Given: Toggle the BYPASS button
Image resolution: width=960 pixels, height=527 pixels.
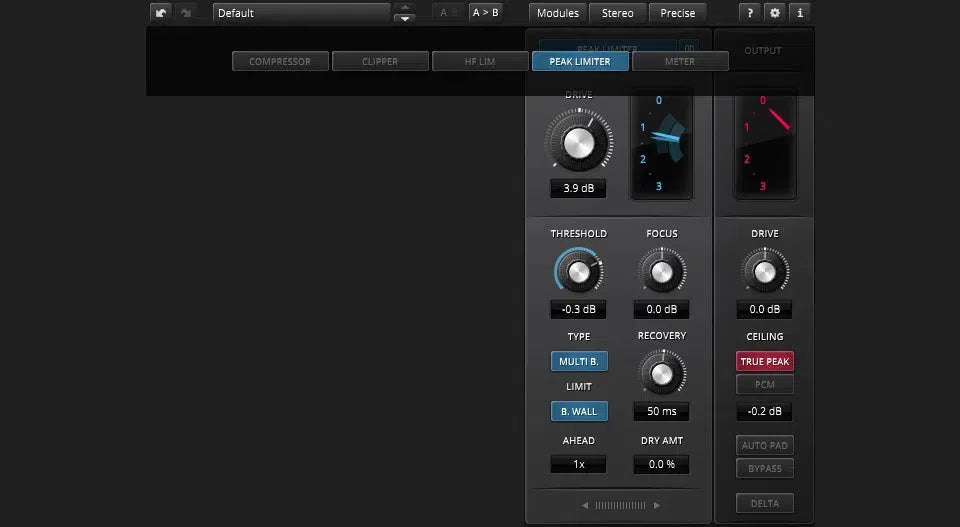Looking at the screenshot, I should click(x=765, y=468).
